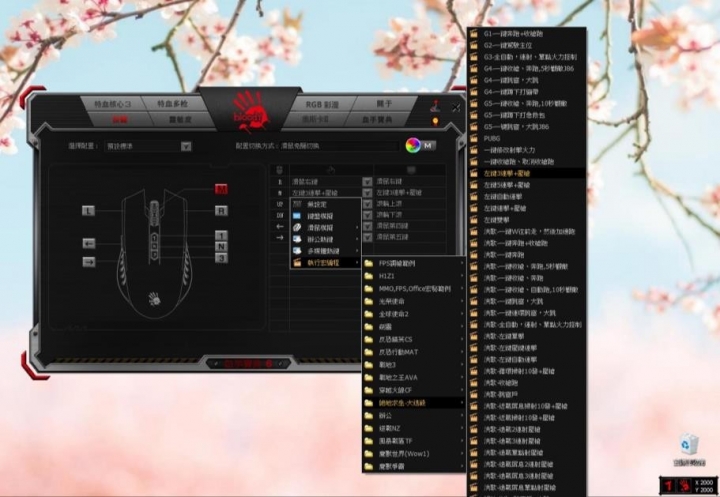Open the 戰地3 folder

[x=414, y=365]
